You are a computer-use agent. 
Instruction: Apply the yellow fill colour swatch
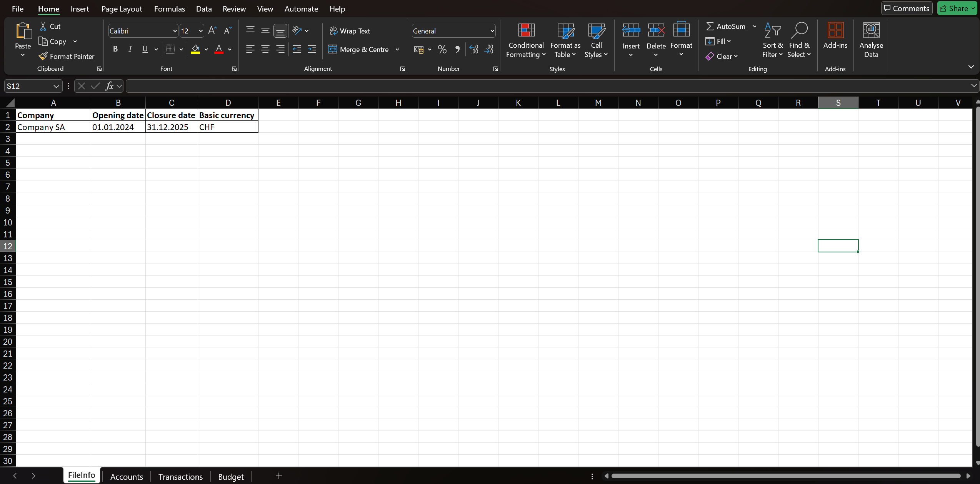195,49
